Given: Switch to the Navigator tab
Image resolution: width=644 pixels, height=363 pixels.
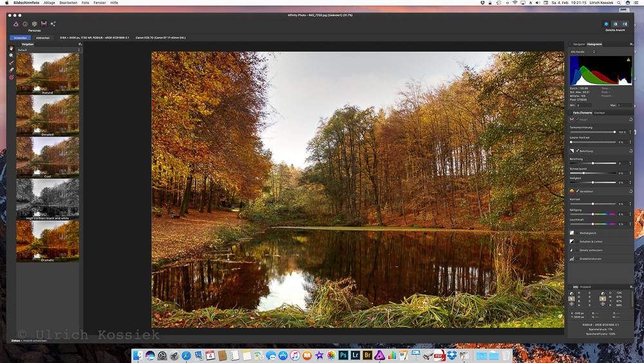Looking at the screenshot, I should [578, 44].
